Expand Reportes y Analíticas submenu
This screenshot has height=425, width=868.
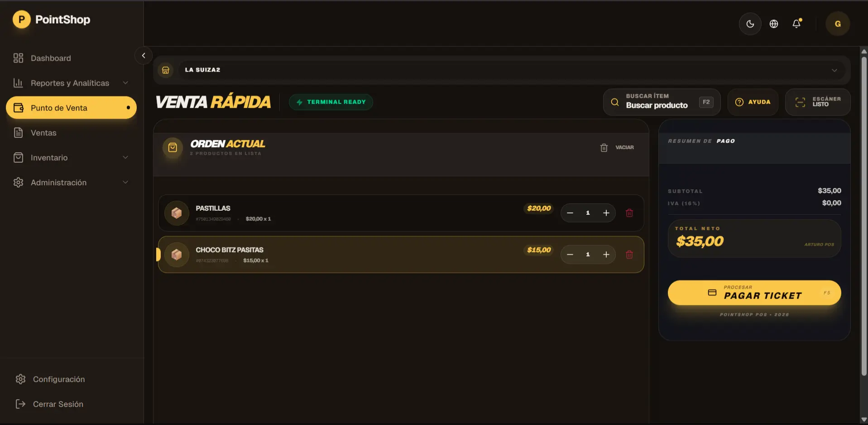(x=125, y=83)
